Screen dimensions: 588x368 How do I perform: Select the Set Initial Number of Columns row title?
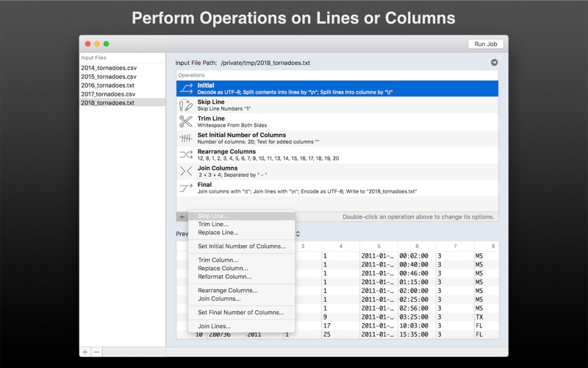coord(242,135)
